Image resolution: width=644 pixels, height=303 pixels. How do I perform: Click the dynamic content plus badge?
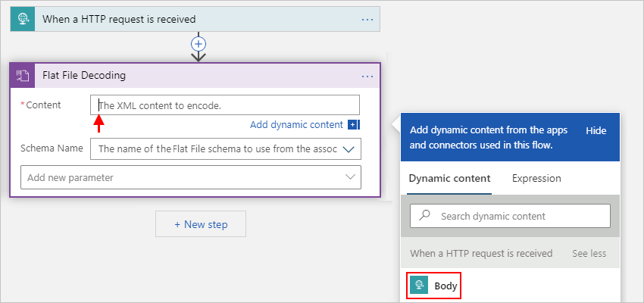click(354, 125)
